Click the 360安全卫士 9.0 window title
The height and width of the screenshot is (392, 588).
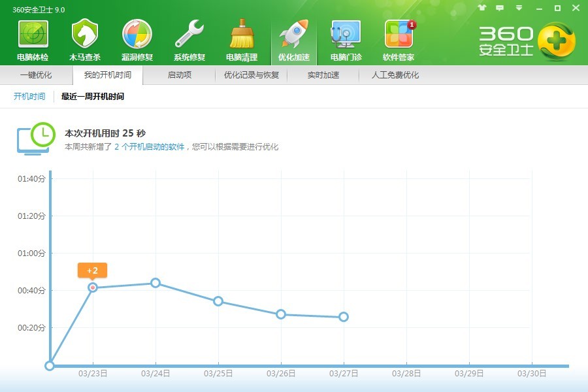tap(39, 10)
